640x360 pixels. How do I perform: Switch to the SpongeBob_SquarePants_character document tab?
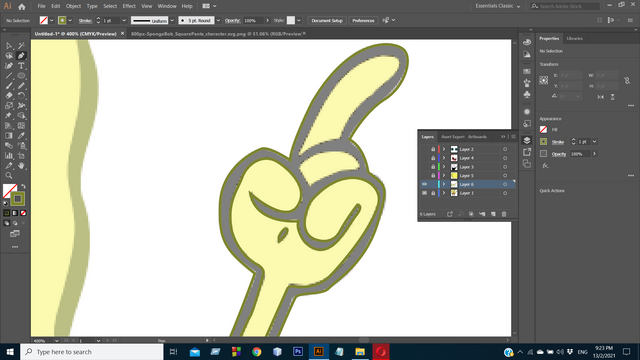(216, 34)
